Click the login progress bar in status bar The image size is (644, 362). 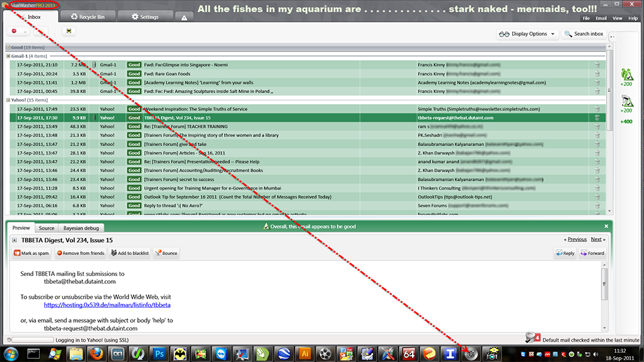point(33,340)
